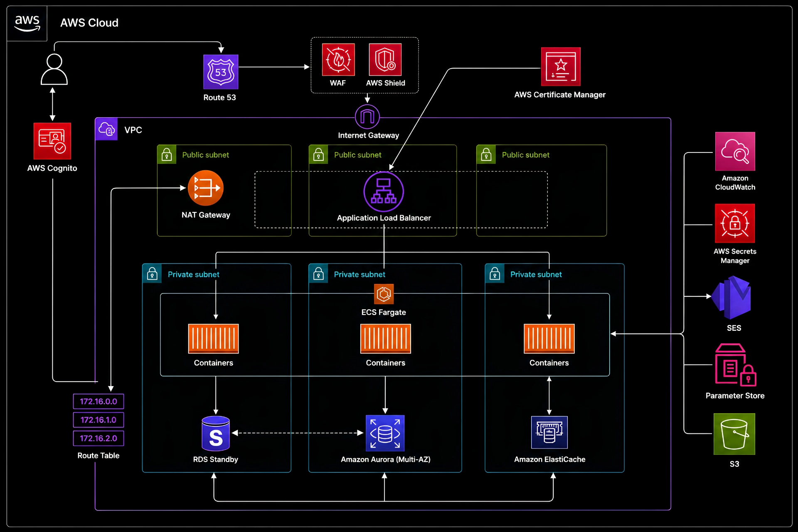Select the Parameter Store icon

pyautogui.click(x=736, y=365)
